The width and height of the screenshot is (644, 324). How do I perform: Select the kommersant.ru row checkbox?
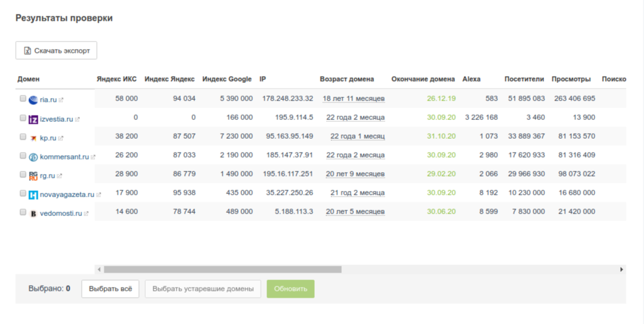pos(23,156)
